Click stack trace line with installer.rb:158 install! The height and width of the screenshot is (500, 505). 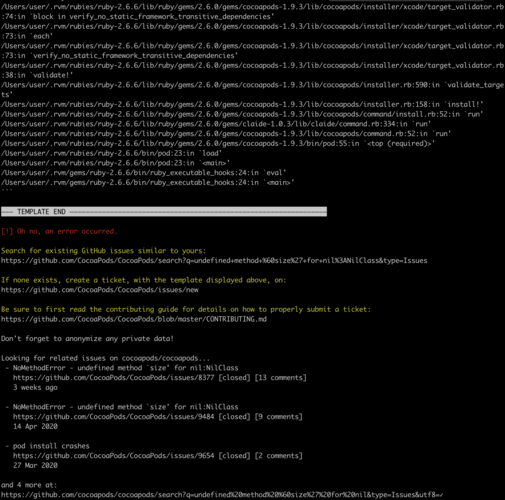click(x=242, y=104)
